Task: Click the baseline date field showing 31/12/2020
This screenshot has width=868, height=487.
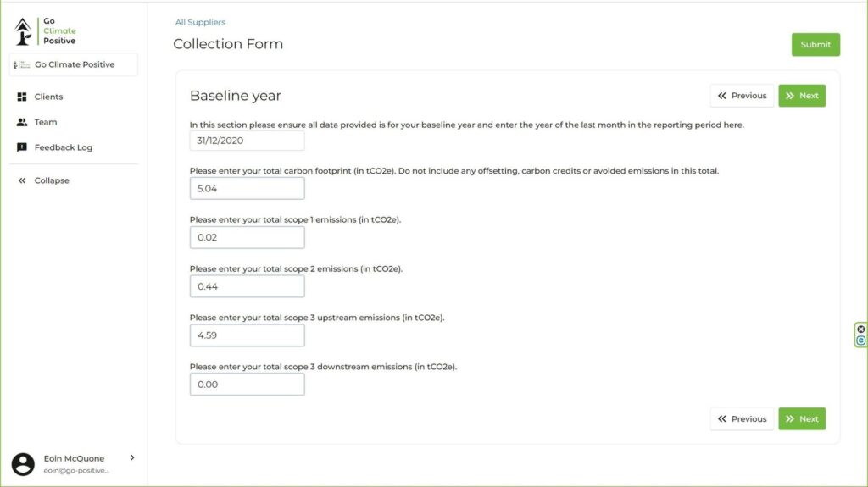Action: point(247,141)
